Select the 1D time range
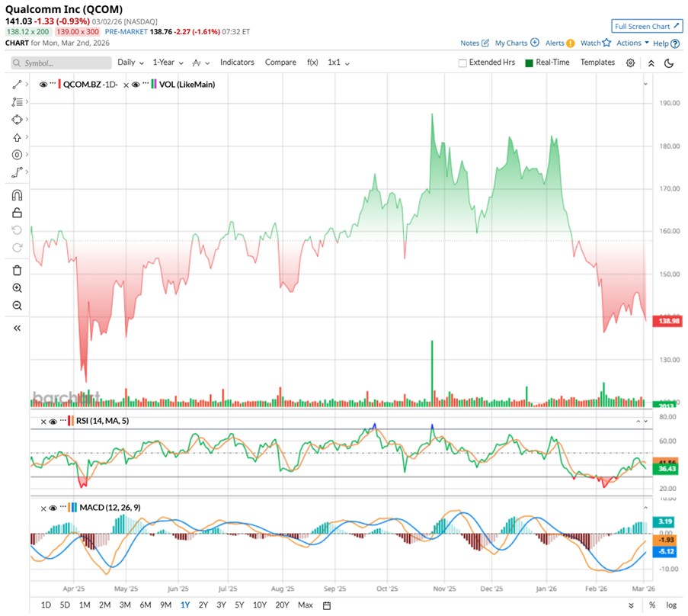Screen dimensions: 688x616 pos(46,605)
